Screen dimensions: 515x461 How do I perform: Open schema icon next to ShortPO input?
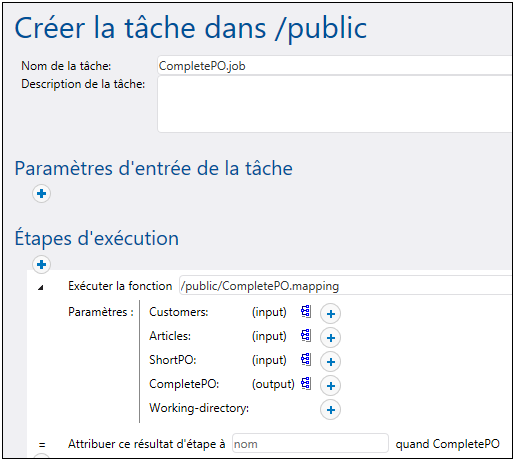tap(306, 360)
